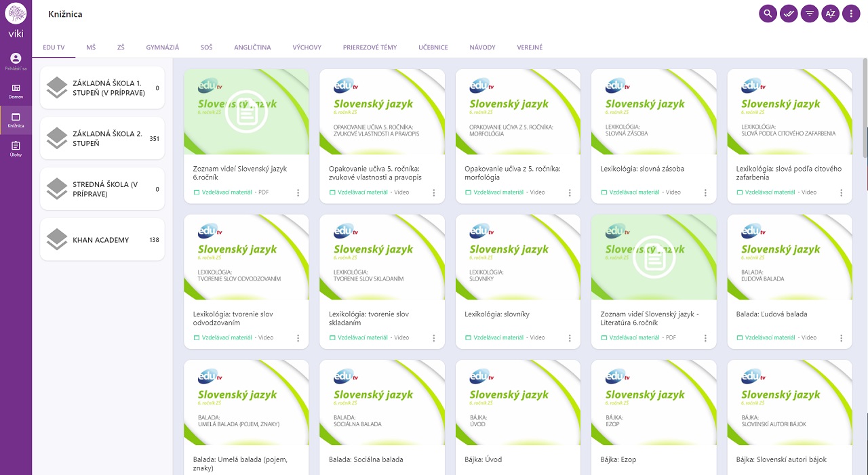Open thumbnail Zoznam videí Literatúra 6.ročník
This screenshot has height=475, width=868.
[x=654, y=257]
